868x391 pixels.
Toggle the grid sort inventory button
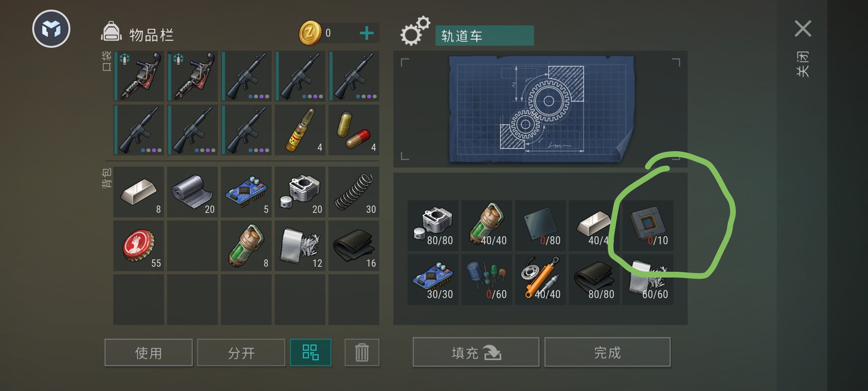pyautogui.click(x=311, y=352)
